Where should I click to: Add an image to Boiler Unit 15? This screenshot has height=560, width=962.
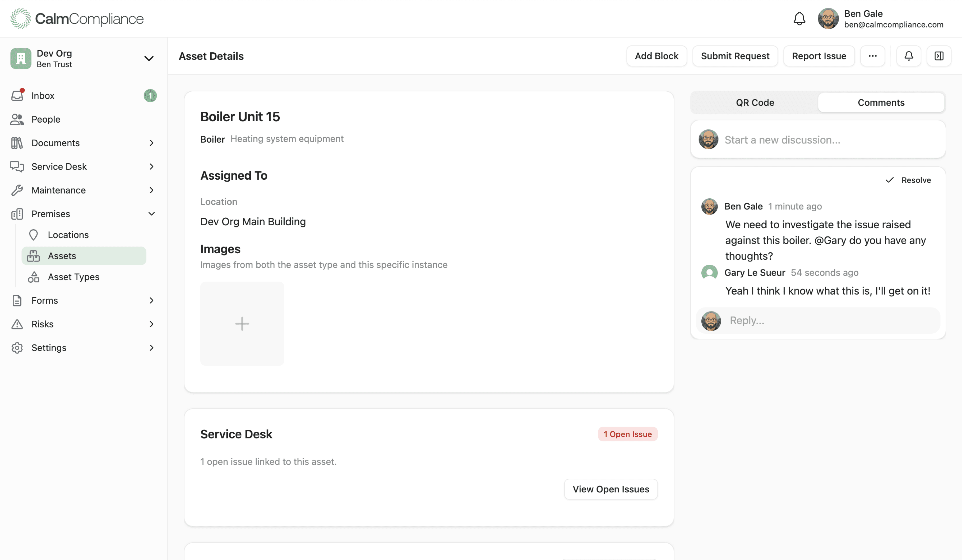pyautogui.click(x=242, y=324)
